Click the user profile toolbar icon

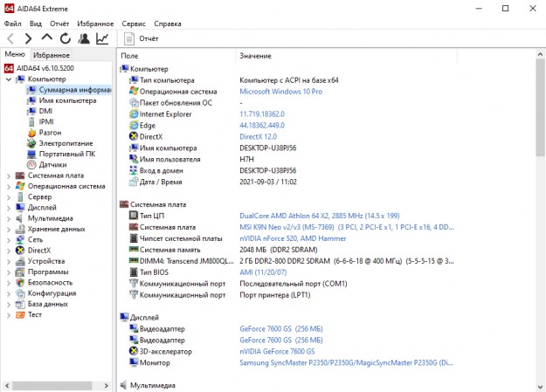tap(84, 39)
